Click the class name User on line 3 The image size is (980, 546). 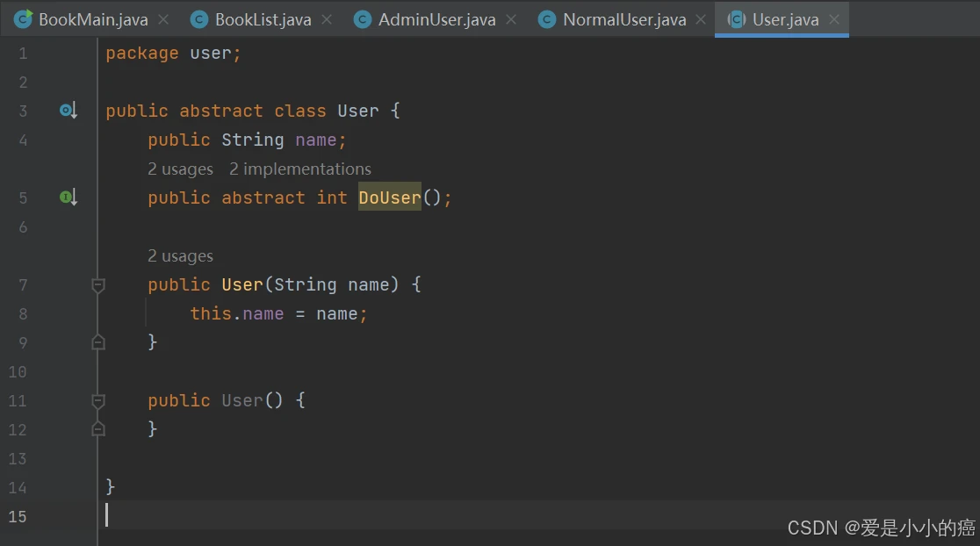[358, 111]
